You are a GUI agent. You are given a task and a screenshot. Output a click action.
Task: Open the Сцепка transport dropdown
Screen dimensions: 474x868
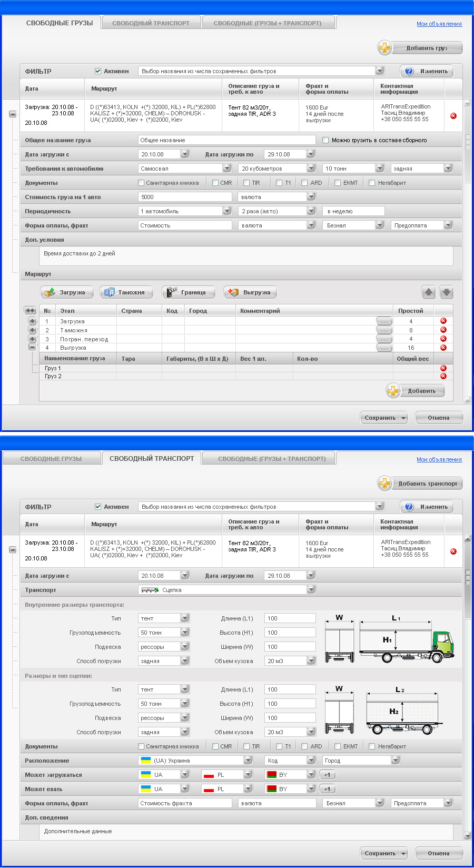(x=311, y=590)
